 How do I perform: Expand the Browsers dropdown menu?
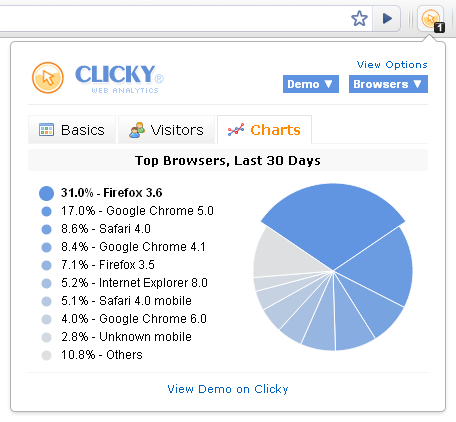point(388,84)
